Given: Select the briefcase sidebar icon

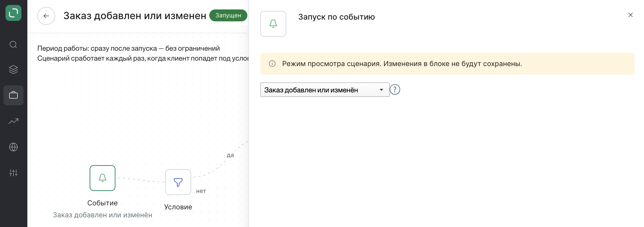Looking at the screenshot, I should (13, 95).
